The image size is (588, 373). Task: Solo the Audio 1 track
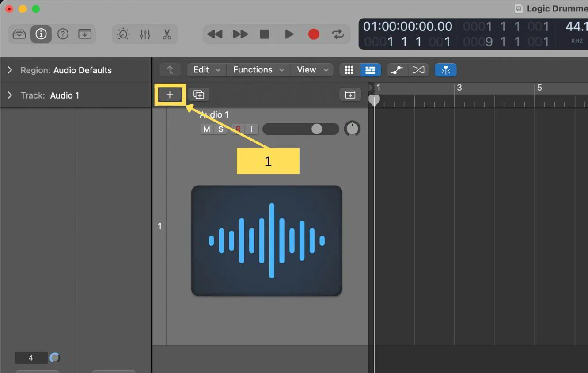pyautogui.click(x=220, y=129)
